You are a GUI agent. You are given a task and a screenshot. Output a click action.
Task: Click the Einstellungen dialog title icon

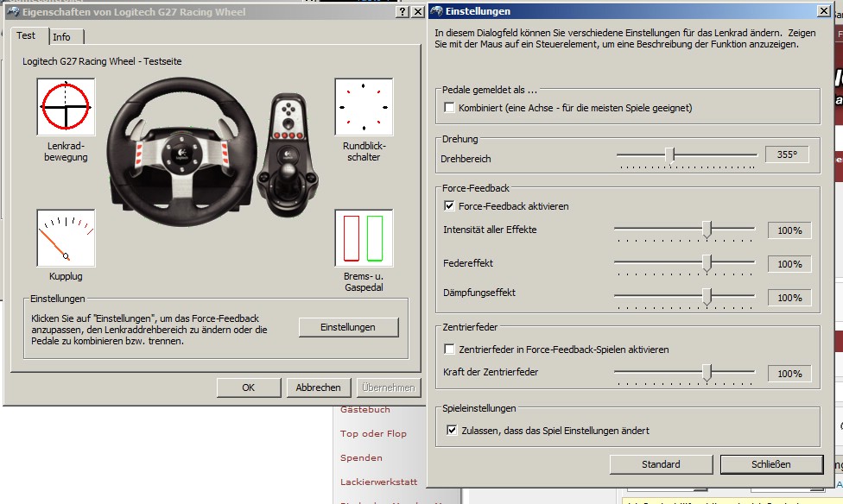(x=437, y=11)
